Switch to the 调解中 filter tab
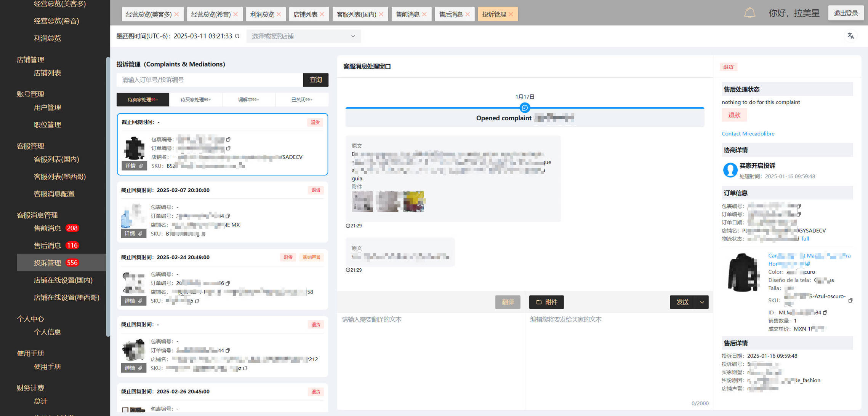The height and width of the screenshot is (416, 868). (248, 99)
